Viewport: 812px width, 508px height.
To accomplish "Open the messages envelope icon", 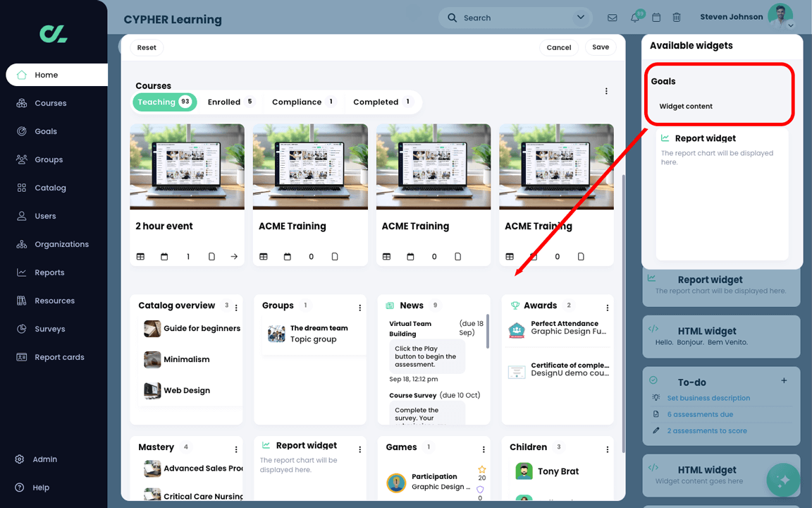I will [612, 18].
